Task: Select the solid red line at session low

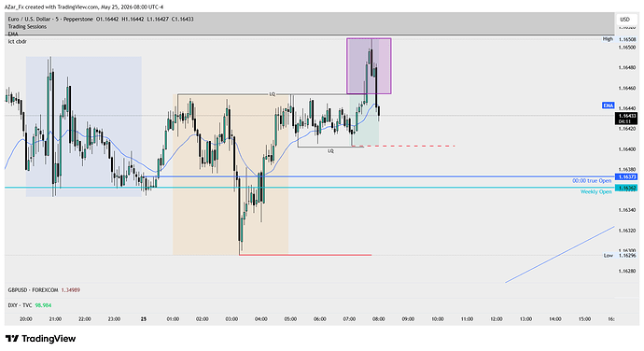Action: [x=305, y=255]
